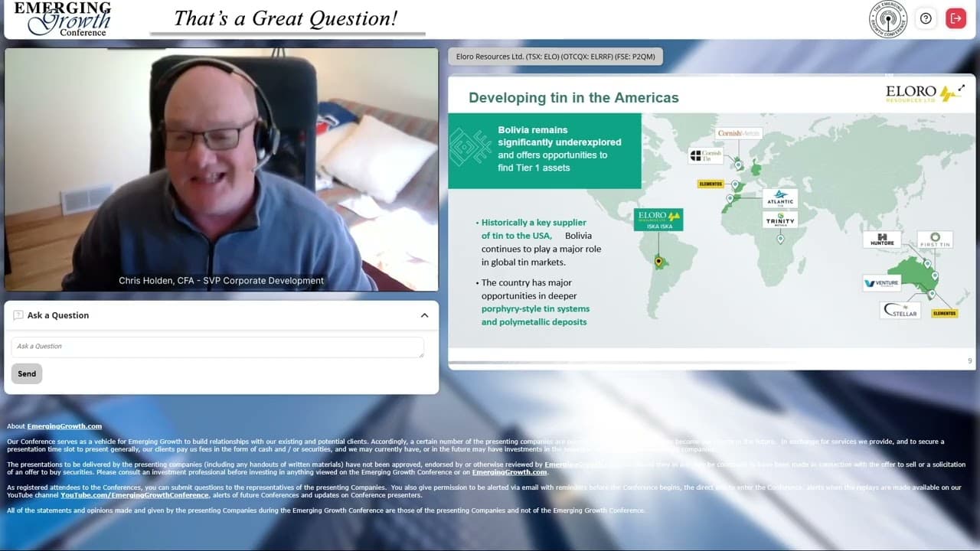Click the speaker's webcam video
The image size is (980, 551).
[221, 169]
